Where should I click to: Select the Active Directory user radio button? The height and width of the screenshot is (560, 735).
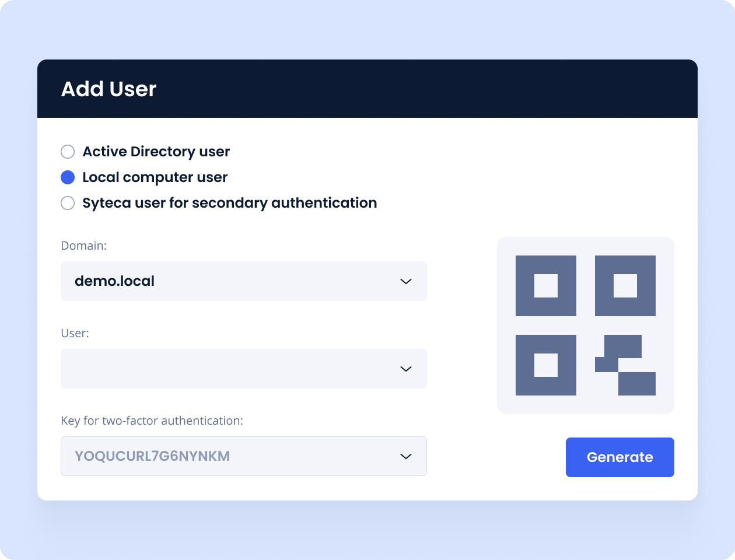(68, 152)
